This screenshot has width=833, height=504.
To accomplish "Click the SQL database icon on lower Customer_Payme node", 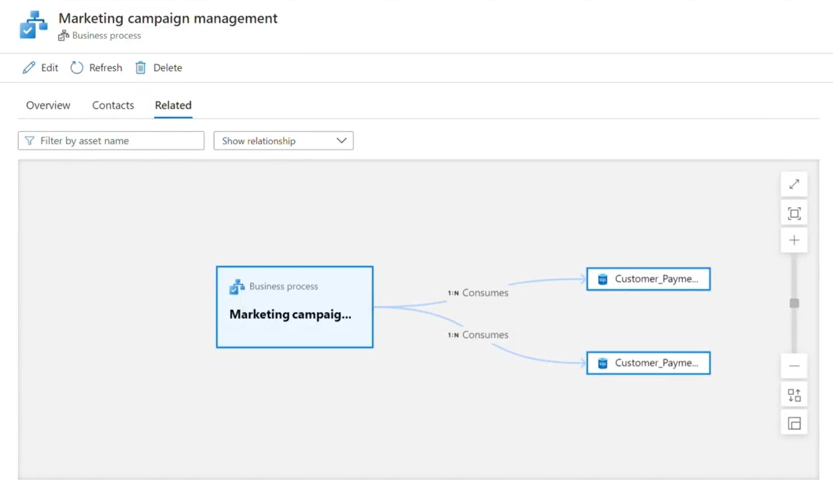I will coord(602,363).
